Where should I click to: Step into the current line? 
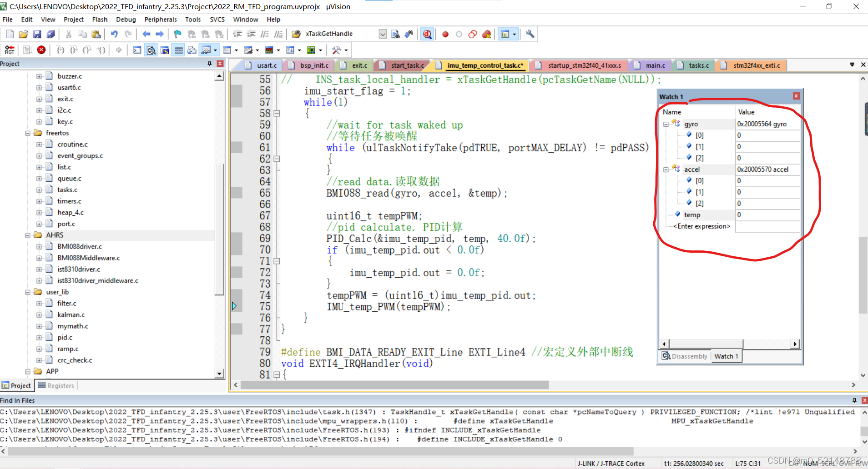tap(60, 50)
